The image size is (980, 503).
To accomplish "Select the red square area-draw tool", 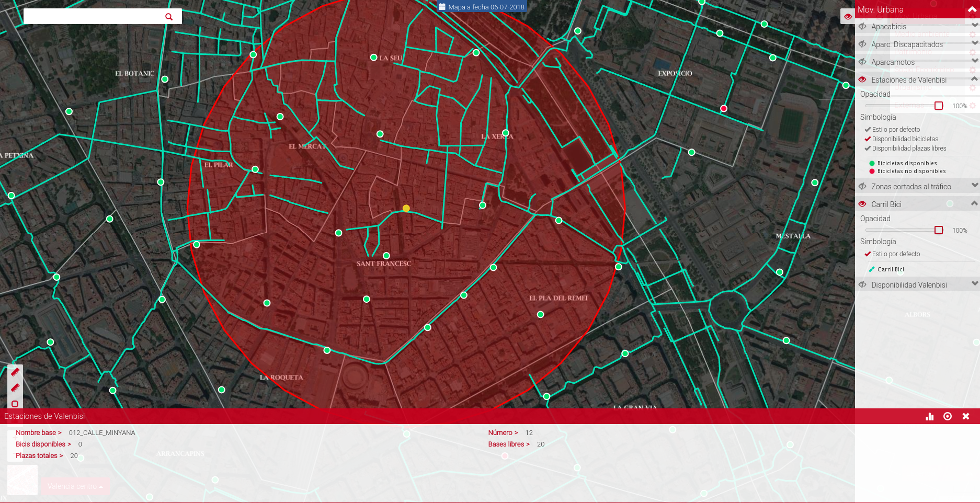I will (15, 404).
